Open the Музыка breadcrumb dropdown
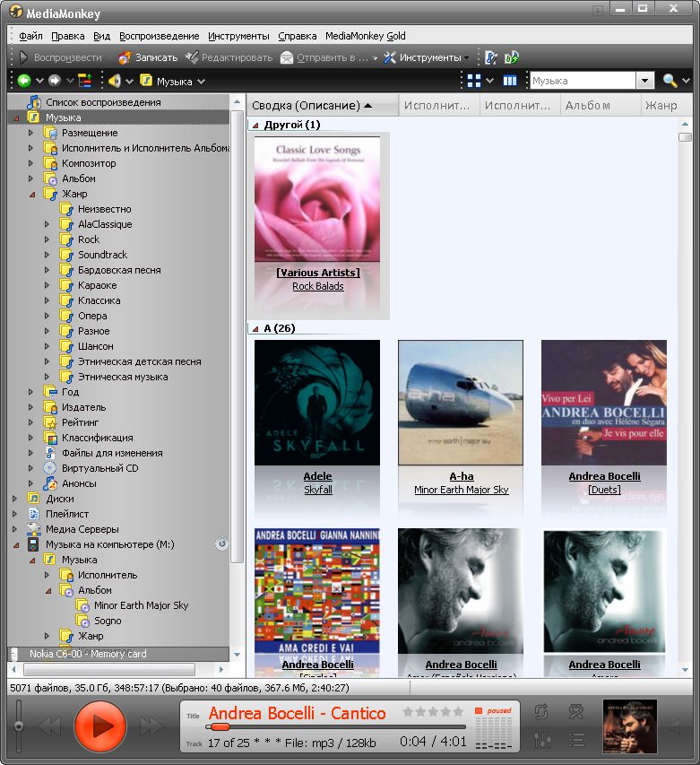 point(202,81)
